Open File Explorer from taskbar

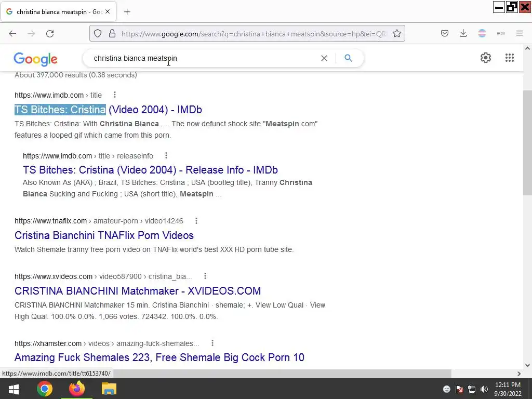click(109, 389)
